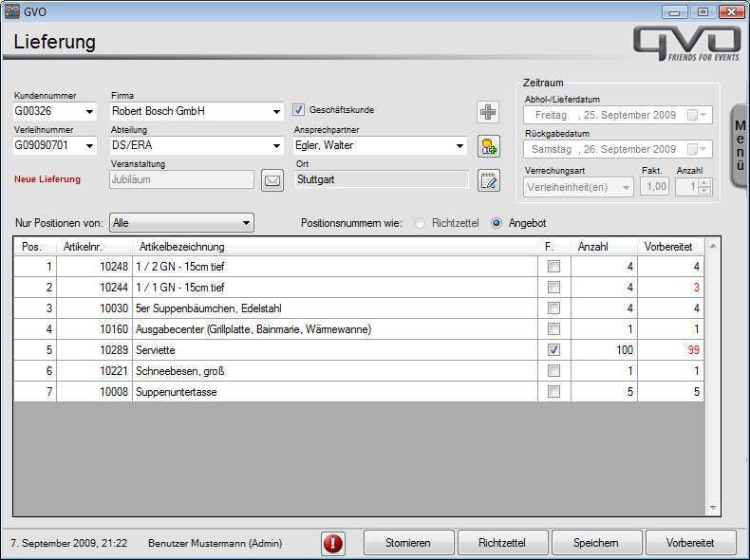
Task: Select the row Schneebesen, groß
Action: tap(359, 371)
